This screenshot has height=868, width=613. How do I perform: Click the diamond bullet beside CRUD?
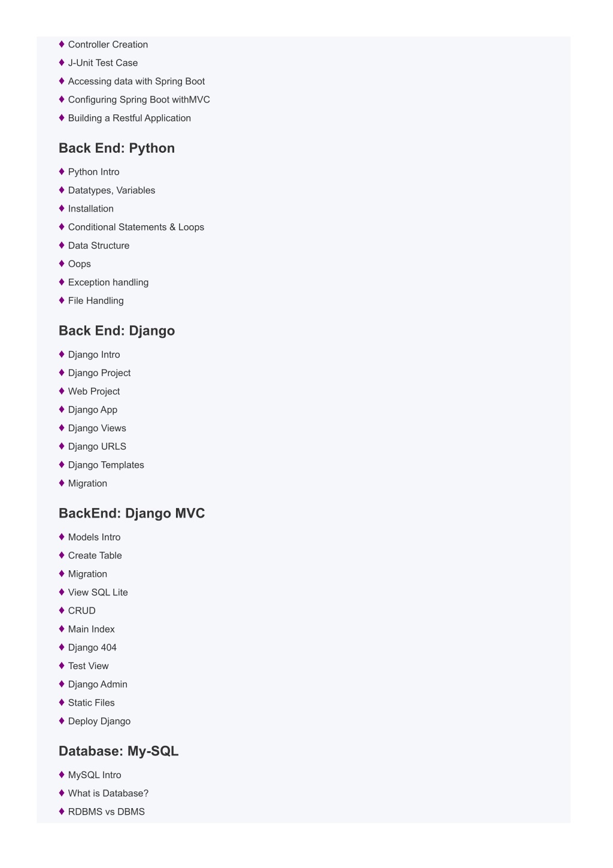[x=62, y=610]
